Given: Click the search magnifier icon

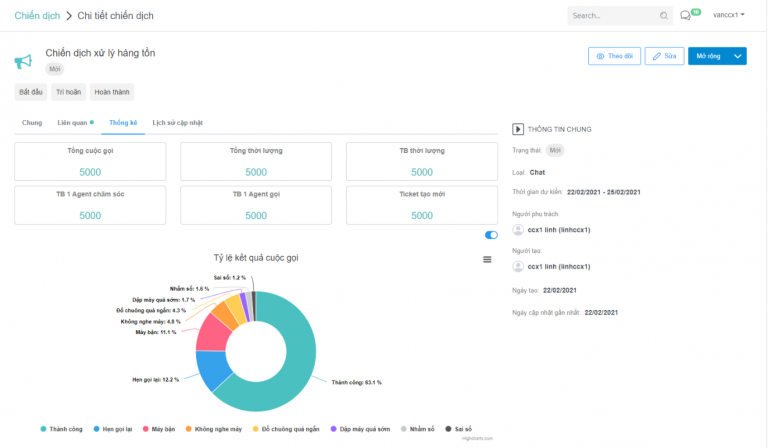Looking at the screenshot, I should tap(664, 16).
